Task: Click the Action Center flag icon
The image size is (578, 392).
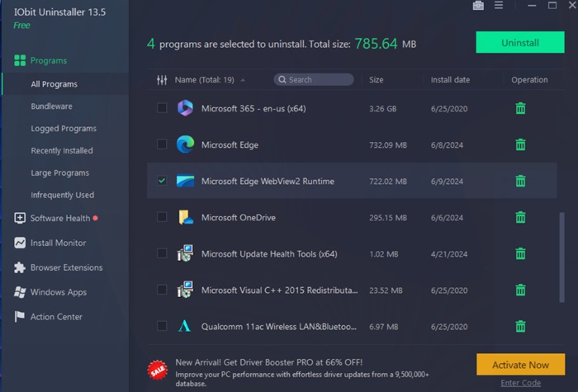Action: (x=19, y=316)
